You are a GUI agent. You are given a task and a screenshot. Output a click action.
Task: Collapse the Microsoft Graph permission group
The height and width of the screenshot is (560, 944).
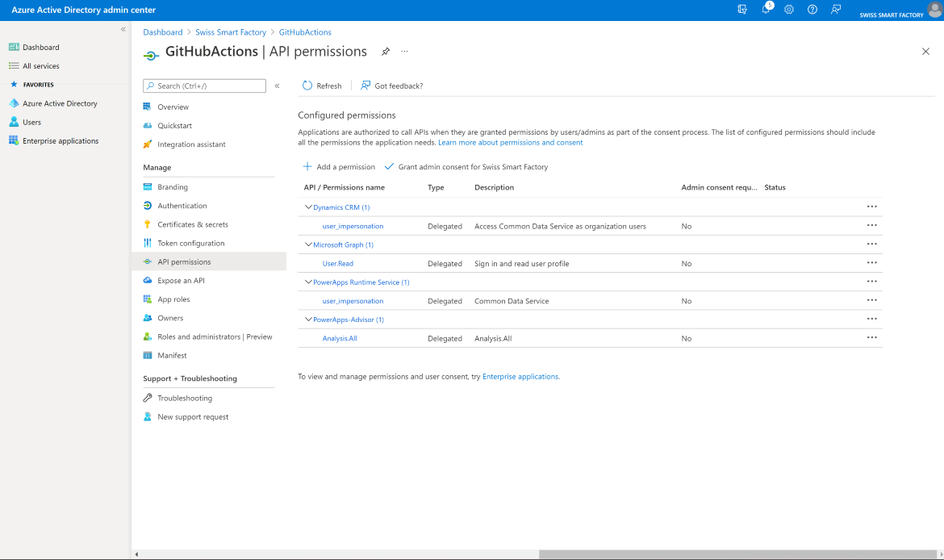point(308,244)
